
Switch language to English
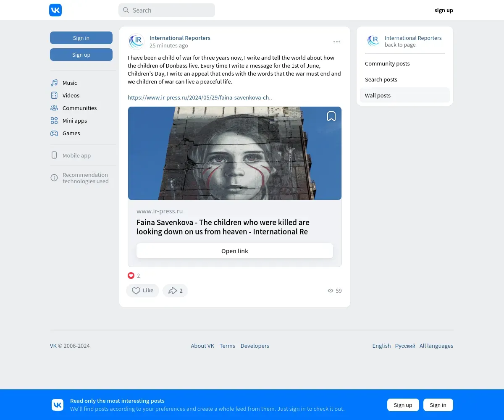tap(381, 346)
